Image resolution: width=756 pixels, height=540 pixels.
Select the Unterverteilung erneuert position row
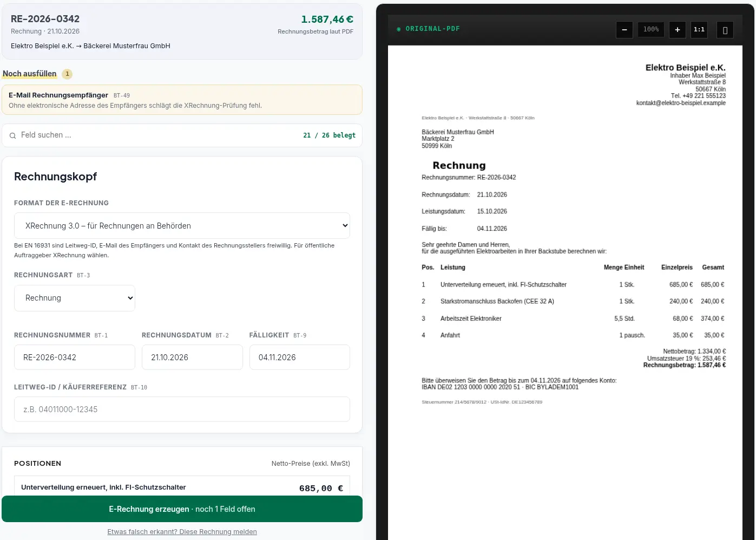click(182, 487)
